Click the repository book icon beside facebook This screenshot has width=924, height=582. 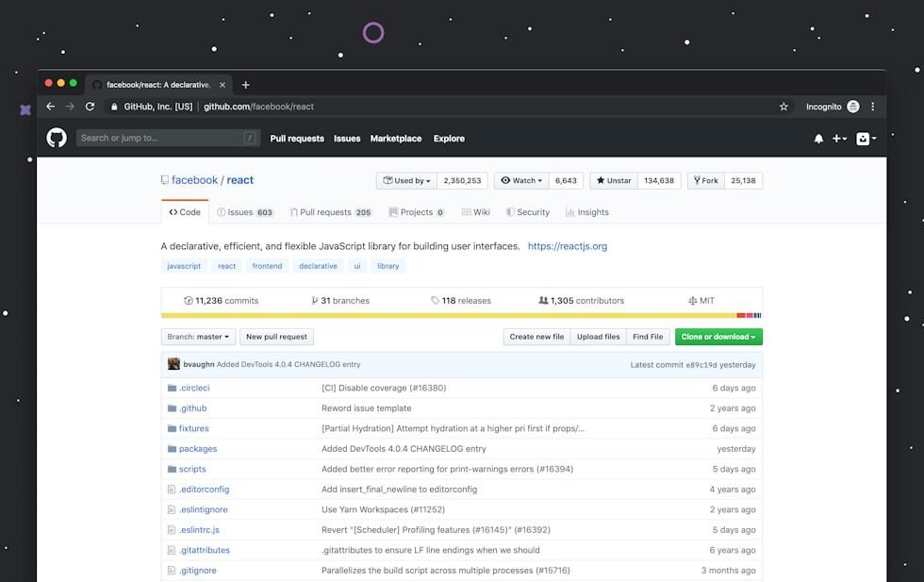click(164, 180)
